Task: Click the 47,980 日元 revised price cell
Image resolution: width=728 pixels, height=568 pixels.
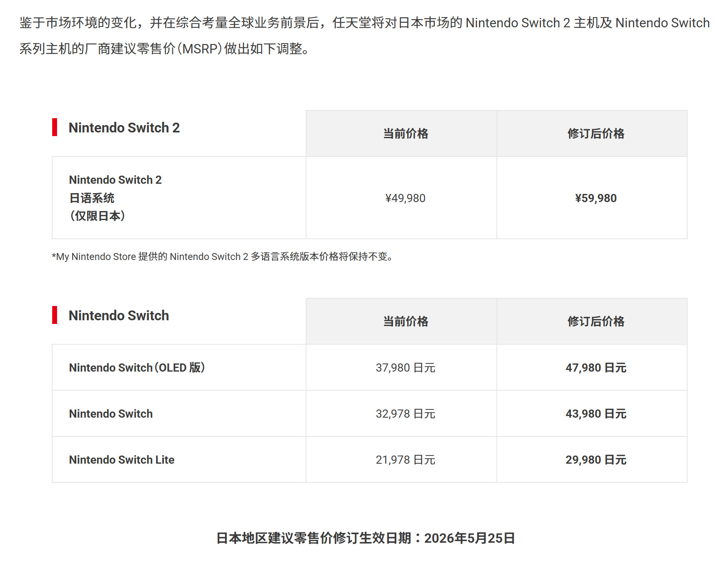Action: coord(592,368)
